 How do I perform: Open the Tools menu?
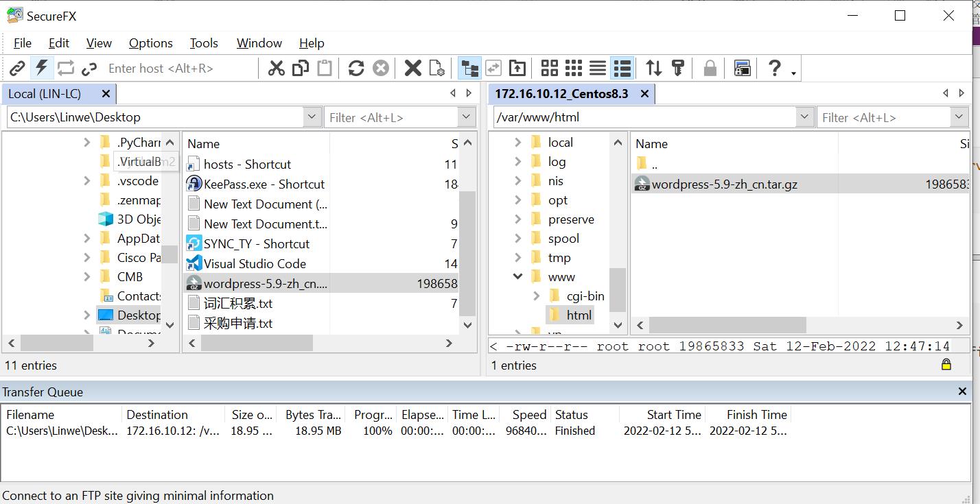tap(204, 43)
